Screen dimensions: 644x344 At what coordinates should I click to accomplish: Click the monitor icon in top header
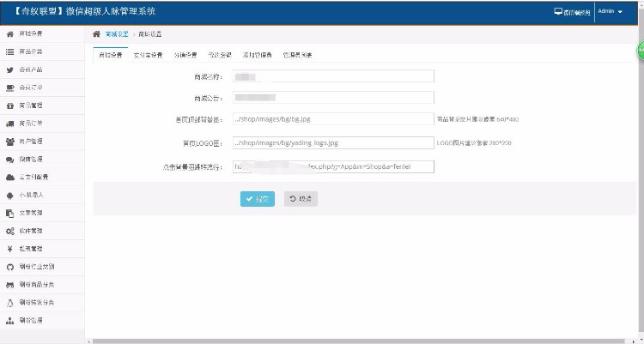click(x=558, y=12)
